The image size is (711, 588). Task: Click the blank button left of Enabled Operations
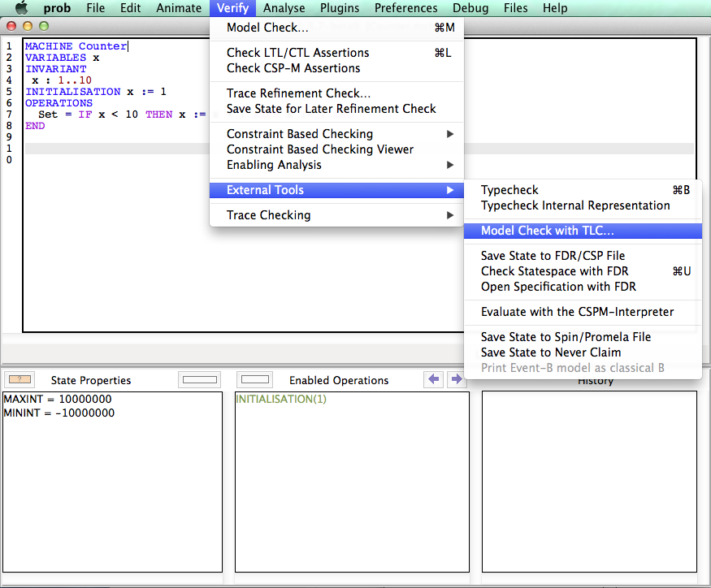point(256,379)
